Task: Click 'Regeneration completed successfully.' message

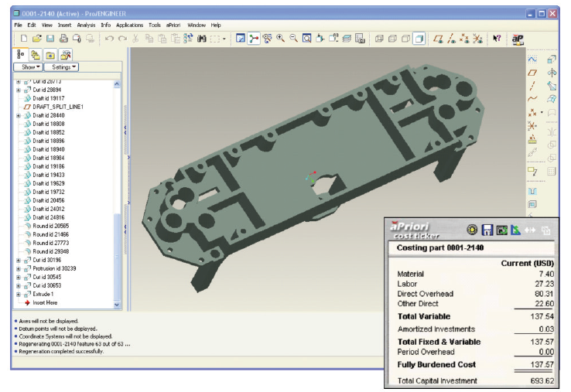Action: 61,351
